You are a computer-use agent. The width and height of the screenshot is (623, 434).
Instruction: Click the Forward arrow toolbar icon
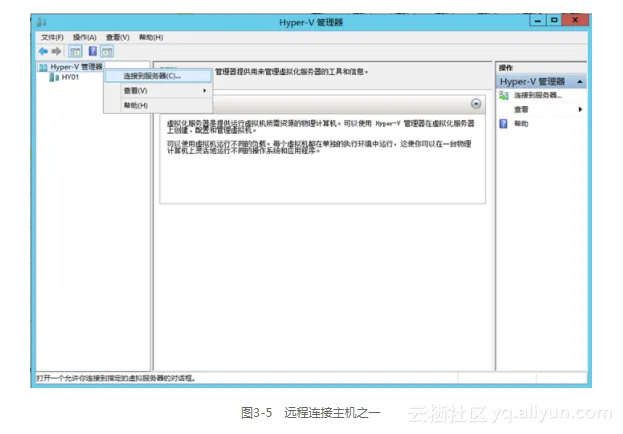pos(56,51)
